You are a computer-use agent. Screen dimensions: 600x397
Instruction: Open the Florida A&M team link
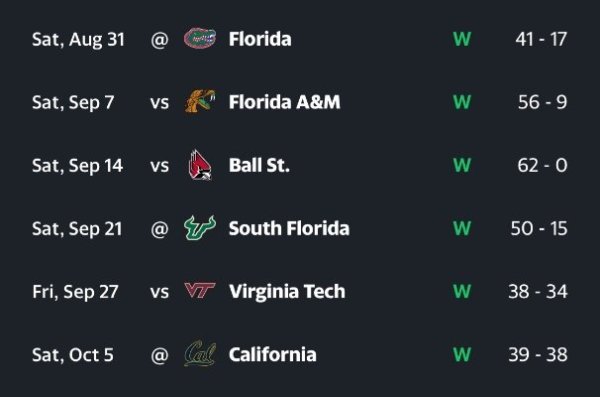pyautogui.click(x=284, y=102)
